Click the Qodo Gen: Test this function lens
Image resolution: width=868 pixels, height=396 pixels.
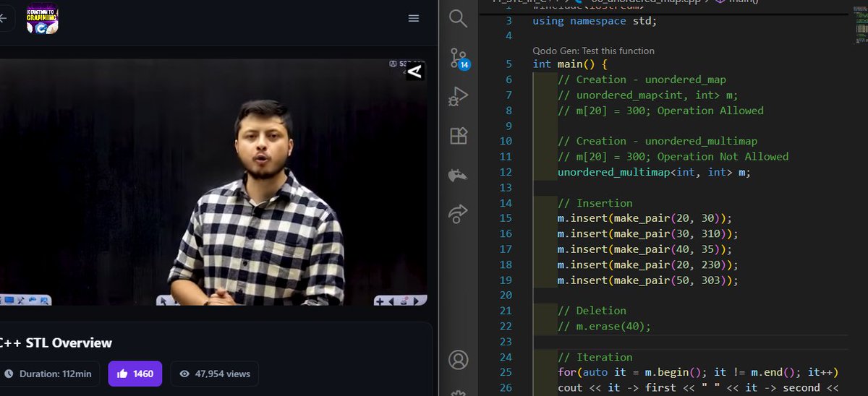pyautogui.click(x=593, y=51)
